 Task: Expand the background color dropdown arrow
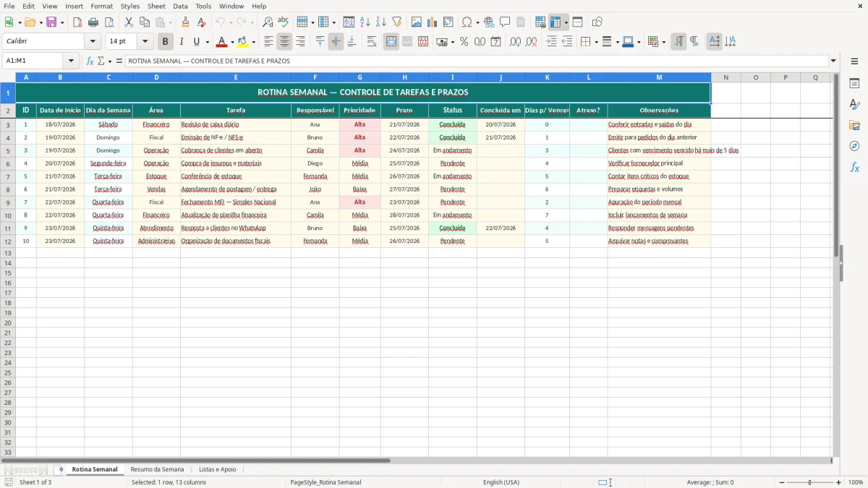pyautogui.click(x=253, y=42)
